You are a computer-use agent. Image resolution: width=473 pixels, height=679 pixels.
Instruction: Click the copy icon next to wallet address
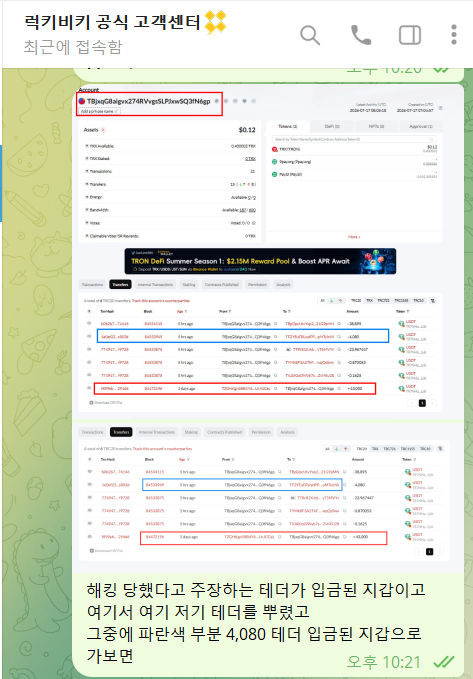[217, 101]
